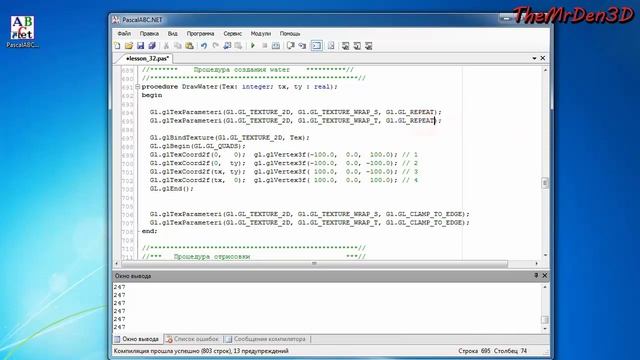Click the 'procedure DrawWater' code line
Viewport: 640px width, 360px height.
pyautogui.click(x=240, y=87)
